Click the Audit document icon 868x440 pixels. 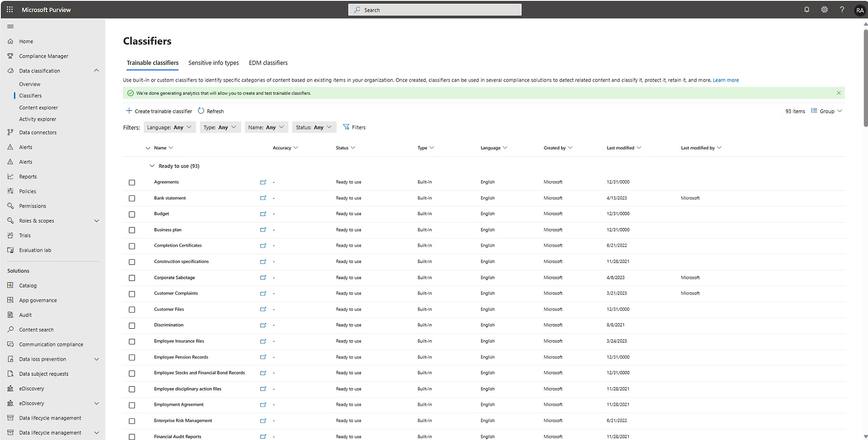click(x=10, y=315)
